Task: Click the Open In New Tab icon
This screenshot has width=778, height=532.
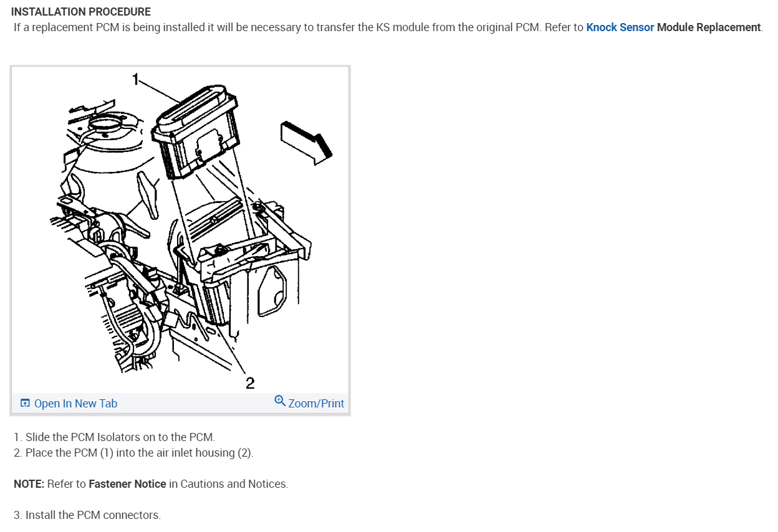Action: point(25,404)
